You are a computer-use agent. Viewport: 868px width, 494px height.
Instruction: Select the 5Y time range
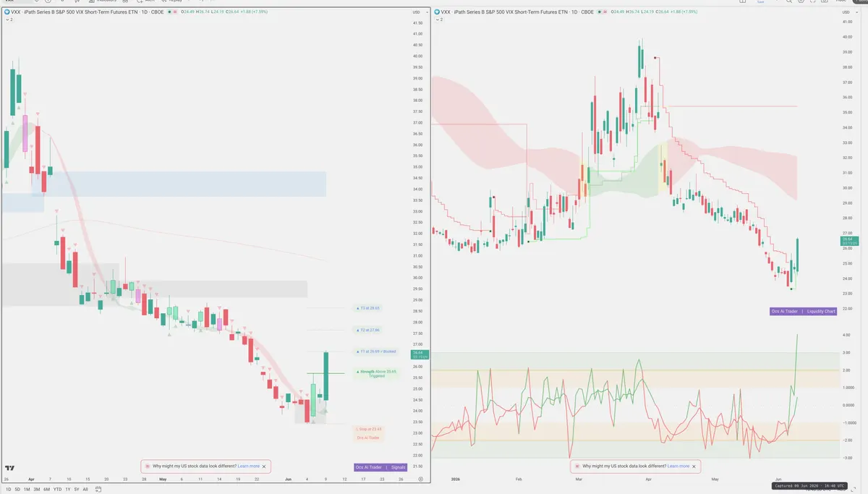[x=77, y=490]
